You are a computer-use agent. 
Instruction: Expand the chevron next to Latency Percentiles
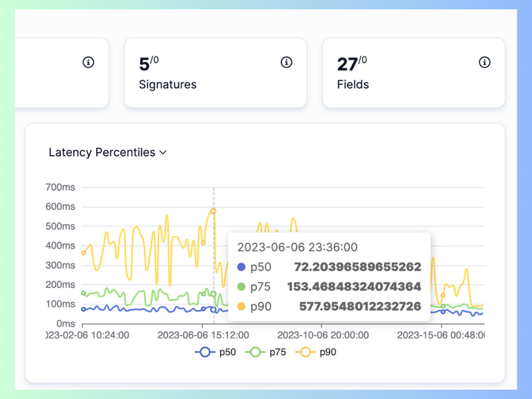tap(163, 153)
